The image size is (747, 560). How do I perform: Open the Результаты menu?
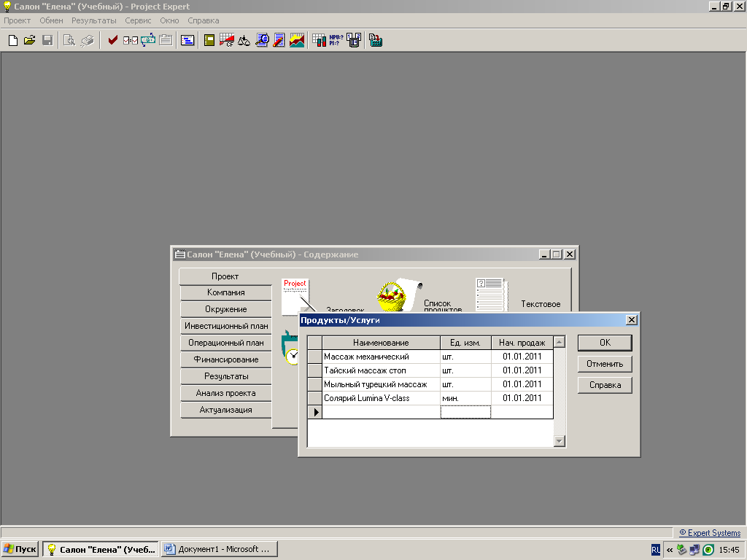tap(94, 20)
